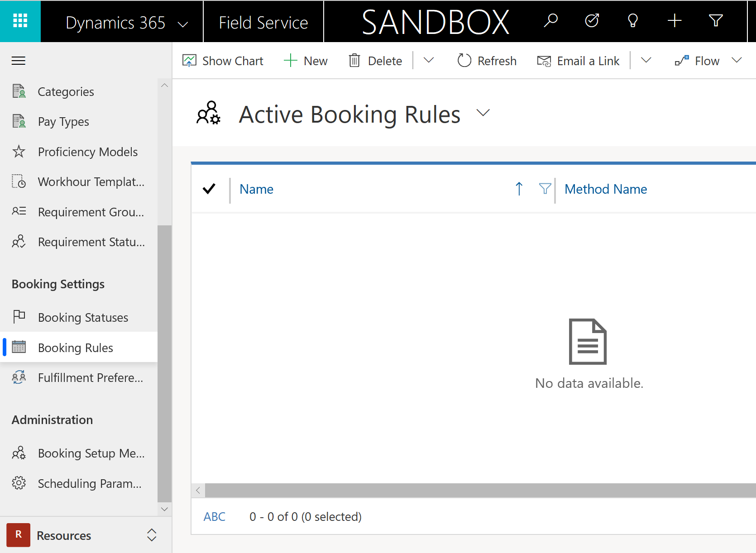This screenshot has width=756, height=553.
Task: Open Scheduling Parameters in sidebar
Action: (x=79, y=483)
